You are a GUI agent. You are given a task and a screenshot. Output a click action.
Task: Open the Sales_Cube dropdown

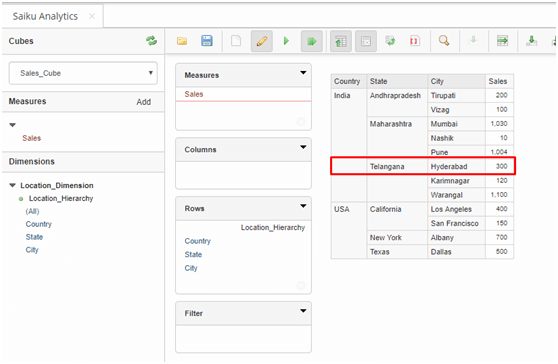pos(83,73)
